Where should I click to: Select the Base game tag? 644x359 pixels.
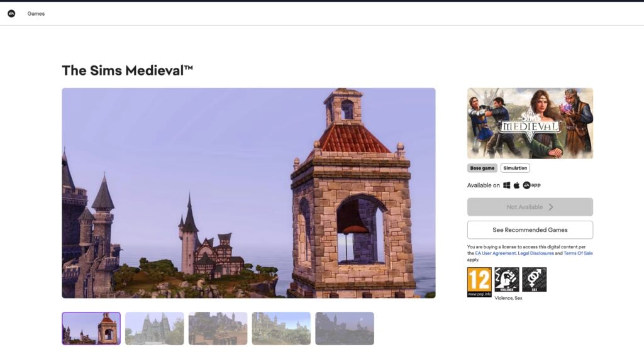[x=482, y=168]
